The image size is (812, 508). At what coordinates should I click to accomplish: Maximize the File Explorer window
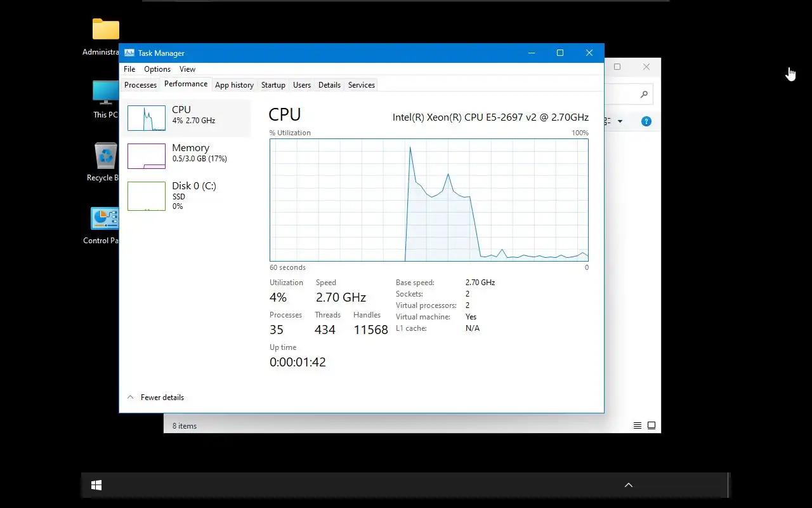click(617, 67)
